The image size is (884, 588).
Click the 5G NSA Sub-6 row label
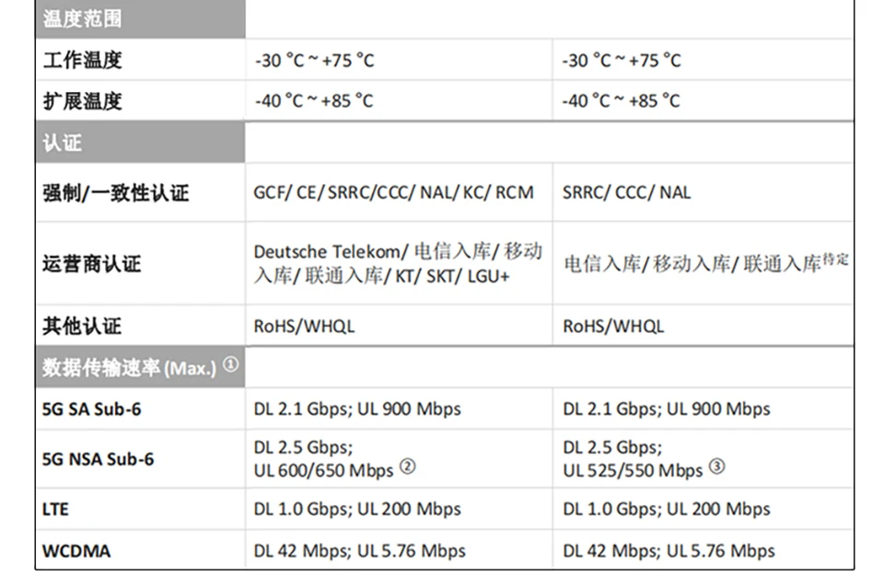tap(98, 458)
